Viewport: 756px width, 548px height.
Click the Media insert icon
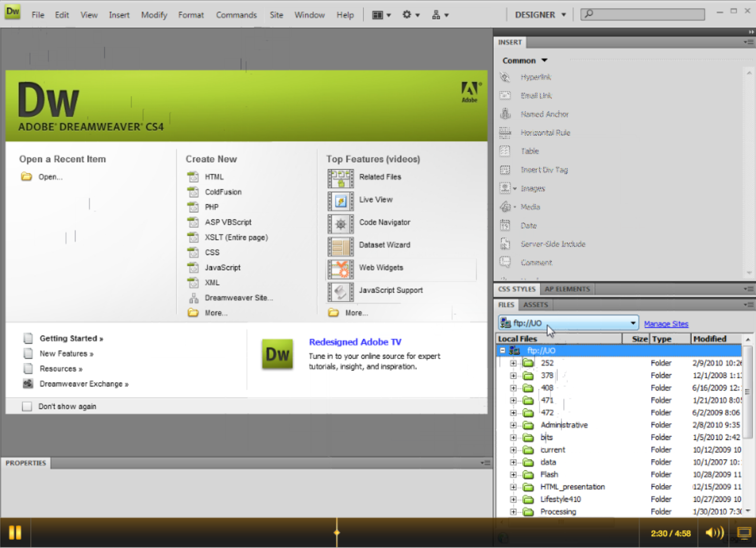click(505, 207)
